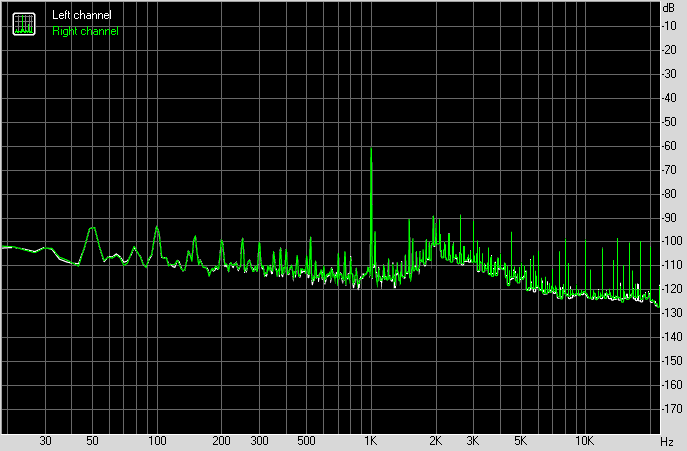Viewport: 687px width, 451px height.
Task: Click the 2K frequency axis label
Action: click(435, 441)
